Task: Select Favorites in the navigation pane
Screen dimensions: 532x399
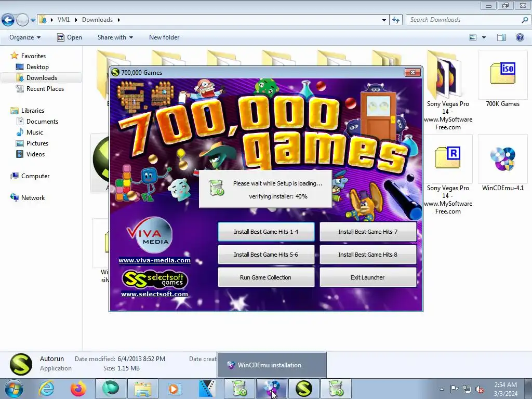Action: [33, 56]
